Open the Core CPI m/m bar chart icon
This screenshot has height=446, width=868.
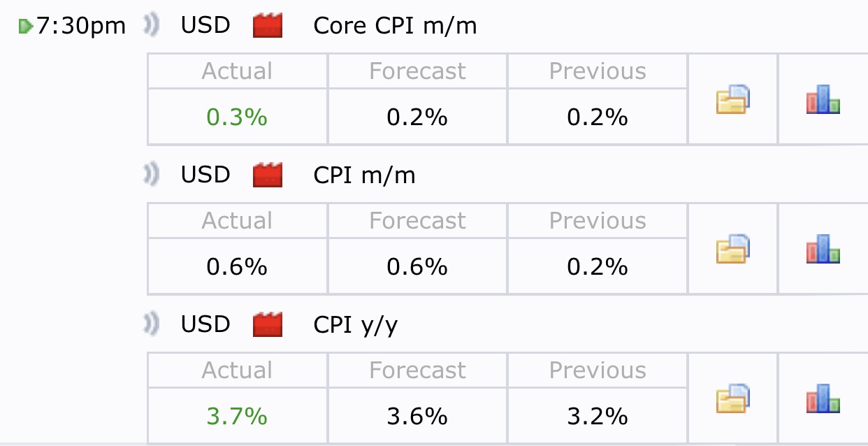click(823, 99)
